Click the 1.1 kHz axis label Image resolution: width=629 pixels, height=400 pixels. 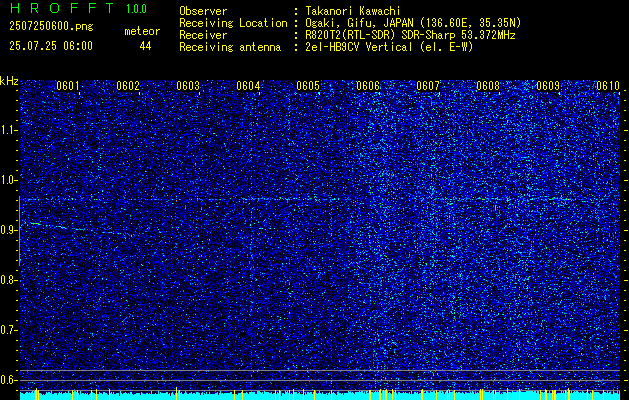click(9, 130)
